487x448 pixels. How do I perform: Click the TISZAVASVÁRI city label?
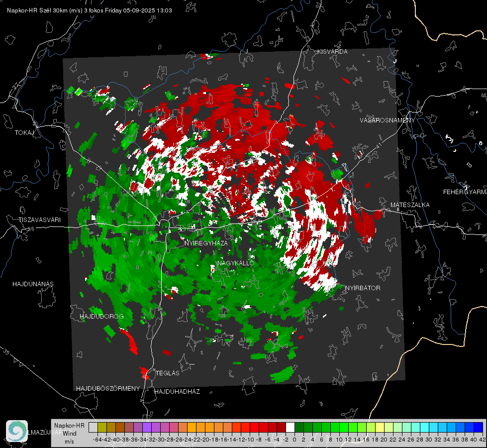pyautogui.click(x=40, y=220)
